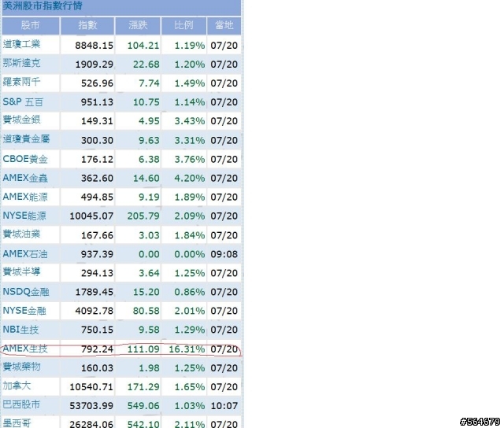Viewport: 504px width, 428px height.
Task: Open the NBI生技 index link
Action: click(20, 330)
